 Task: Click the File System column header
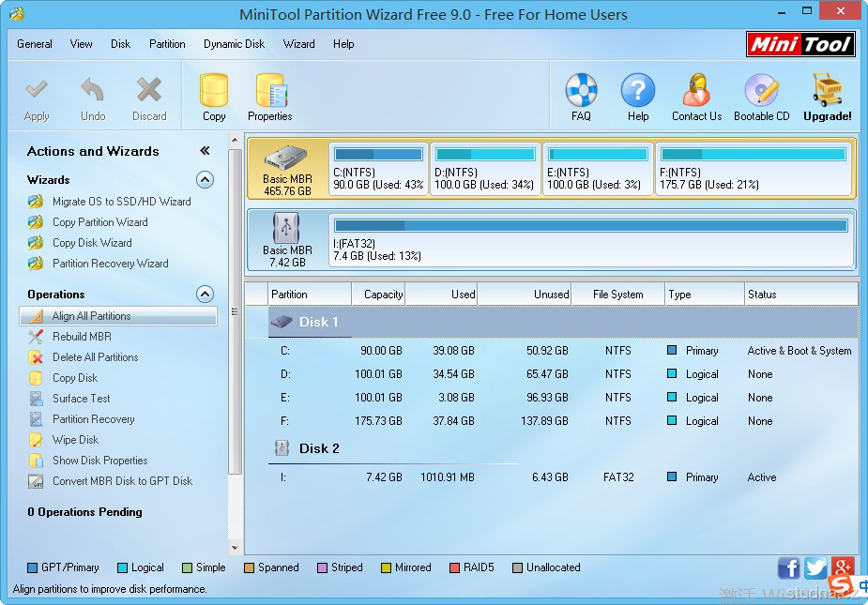tap(617, 295)
